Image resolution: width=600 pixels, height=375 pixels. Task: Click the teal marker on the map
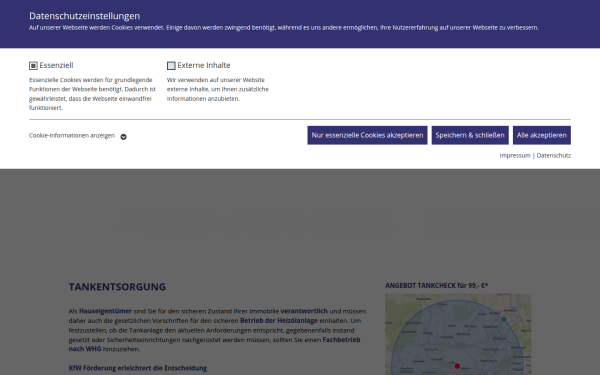click(504, 320)
